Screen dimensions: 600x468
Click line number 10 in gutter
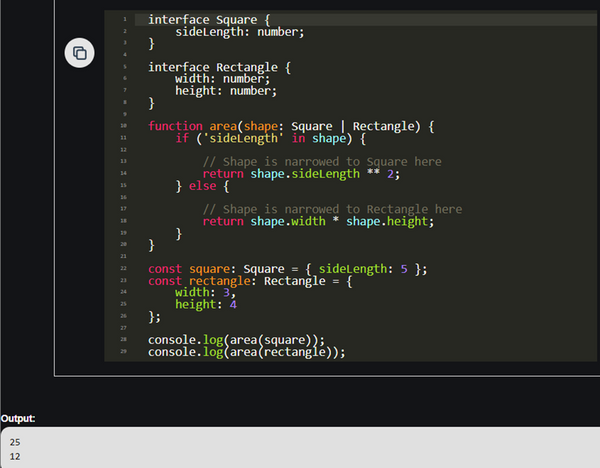pyautogui.click(x=123, y=126)
